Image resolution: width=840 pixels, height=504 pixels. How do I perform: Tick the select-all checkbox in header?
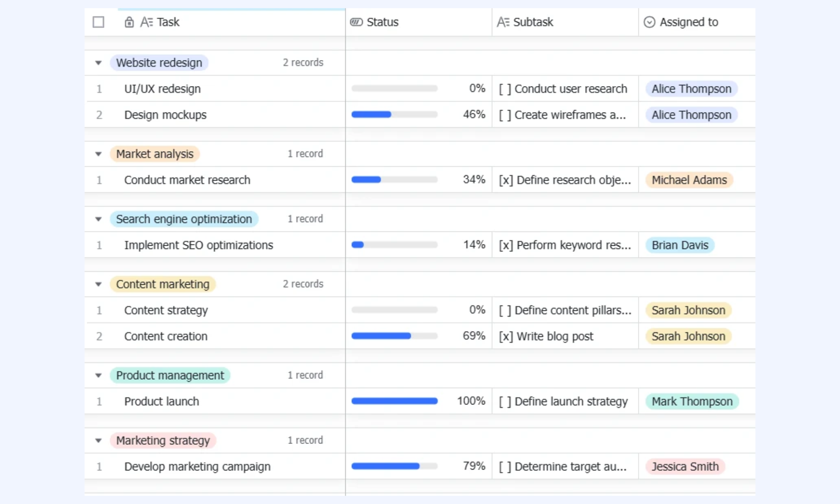(x=98, y=22)
